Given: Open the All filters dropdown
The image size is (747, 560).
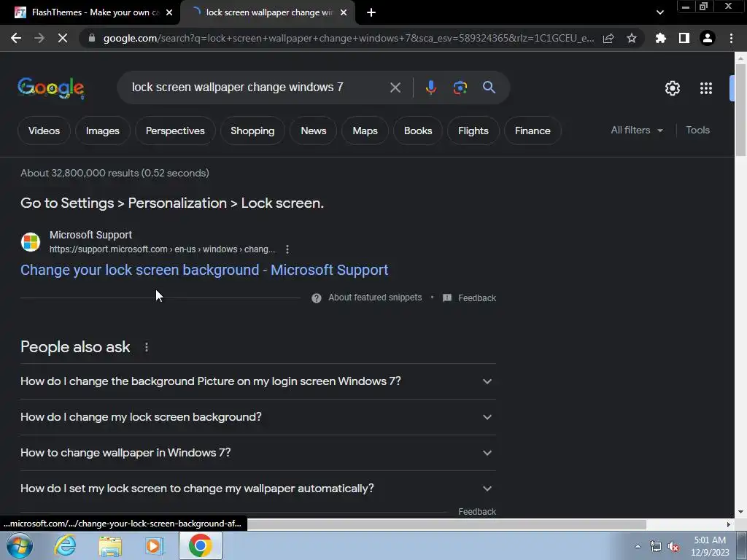Looking at the screenshot, I should click(636, 130).
